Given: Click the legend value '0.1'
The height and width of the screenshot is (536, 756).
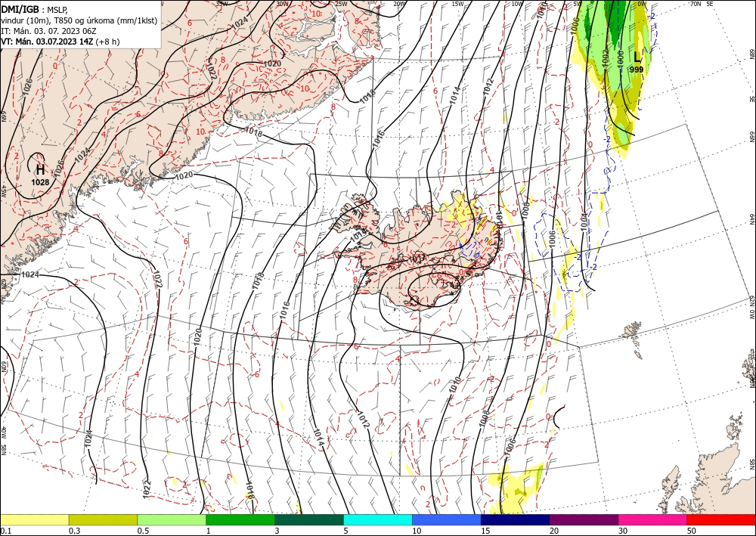Looking at the screenshot, I should [6, 531].
